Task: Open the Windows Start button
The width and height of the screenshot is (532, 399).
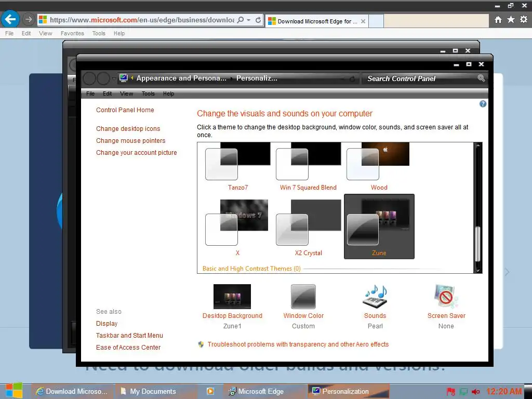Action: [14, 391]
